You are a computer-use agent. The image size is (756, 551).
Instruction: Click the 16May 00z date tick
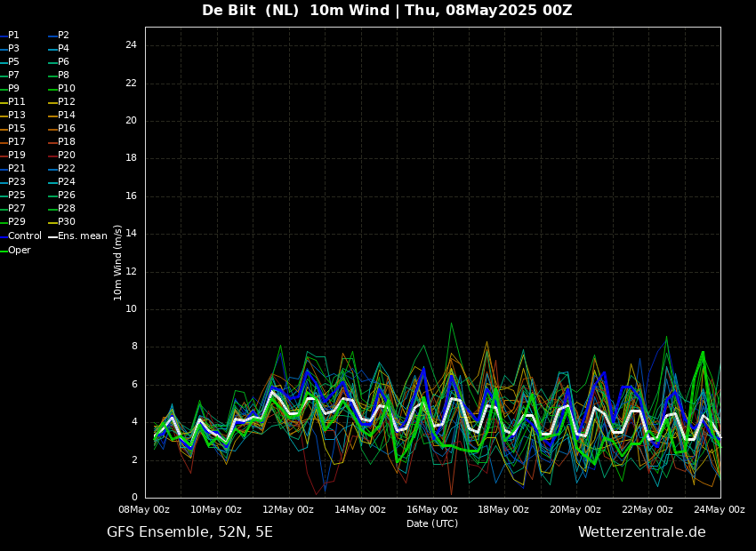(432, 509)
